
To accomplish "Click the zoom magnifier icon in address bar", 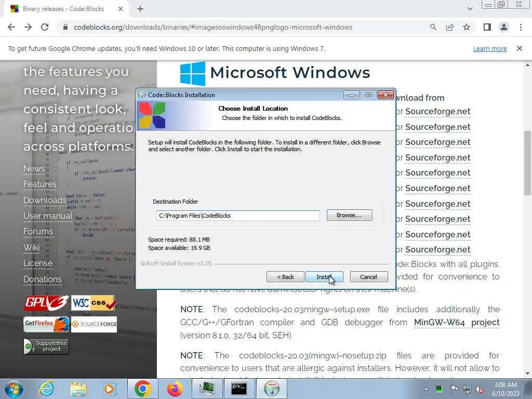I will [433, 27].
